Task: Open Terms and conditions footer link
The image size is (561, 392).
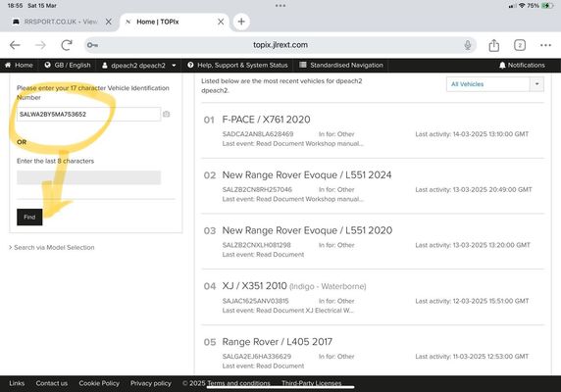Action: tap(238, 383)
